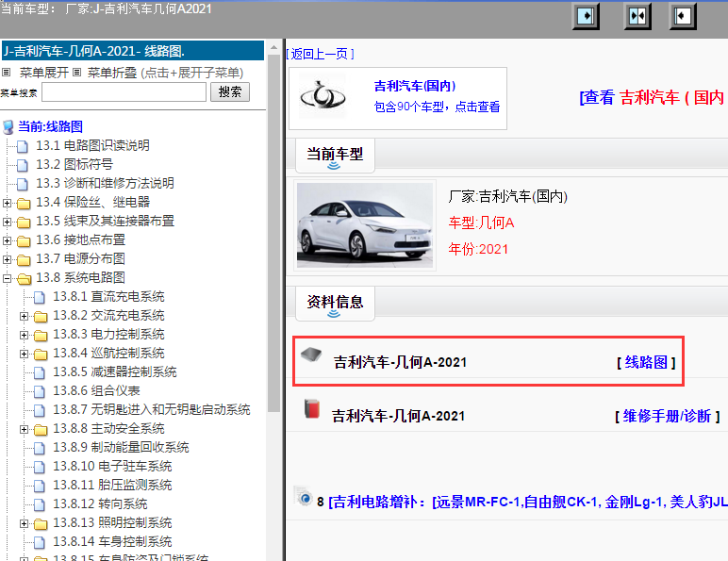728x561 pixels.
Task: Expand the 13.8.8 主动安全系统 node
Action: click(x=25, y=429)
